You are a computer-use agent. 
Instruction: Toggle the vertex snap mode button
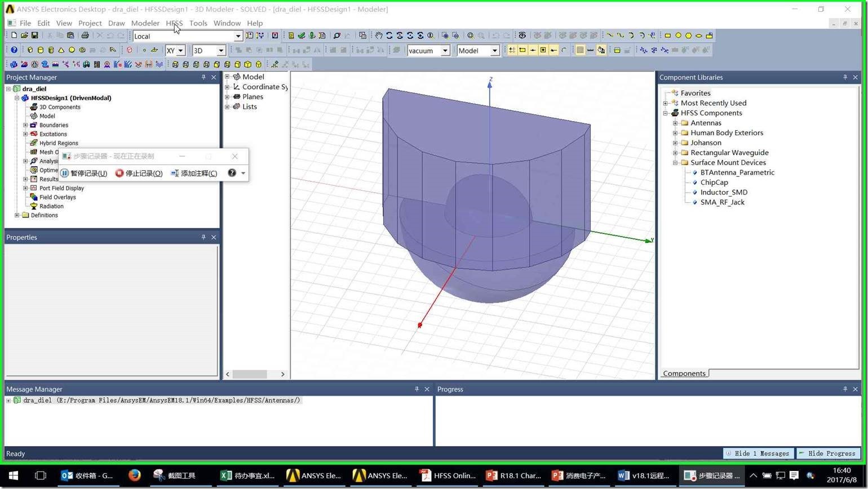pyautogui.click(x=522, y=50)
